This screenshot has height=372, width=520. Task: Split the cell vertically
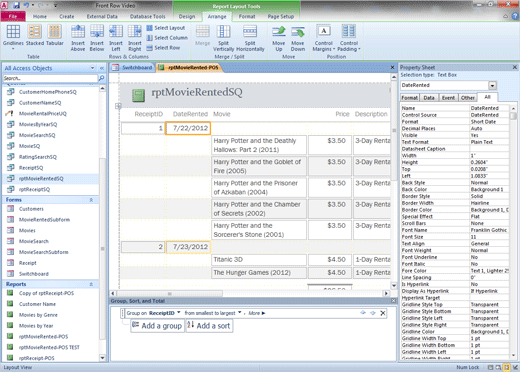tap(223, 38)
